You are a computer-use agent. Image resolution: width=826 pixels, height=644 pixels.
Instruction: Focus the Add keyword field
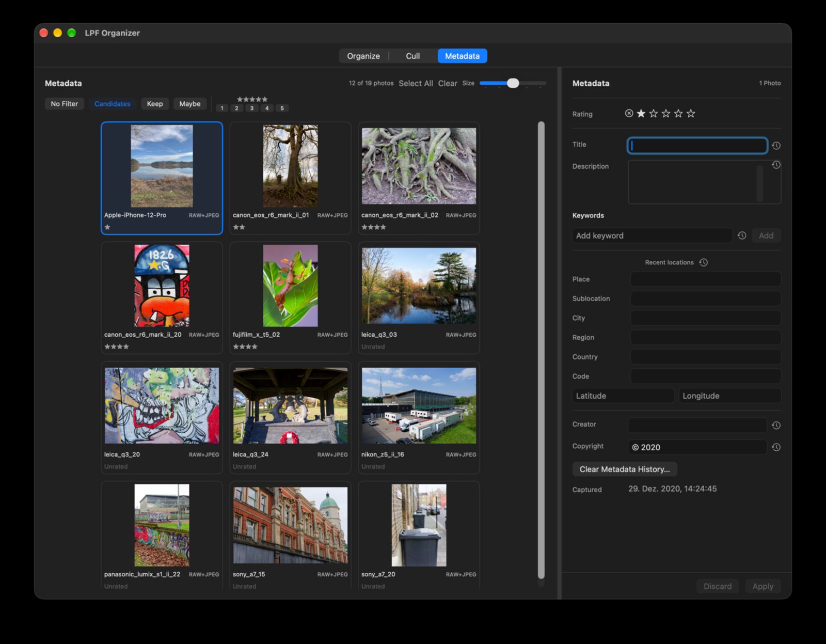[x=652, y=235]
